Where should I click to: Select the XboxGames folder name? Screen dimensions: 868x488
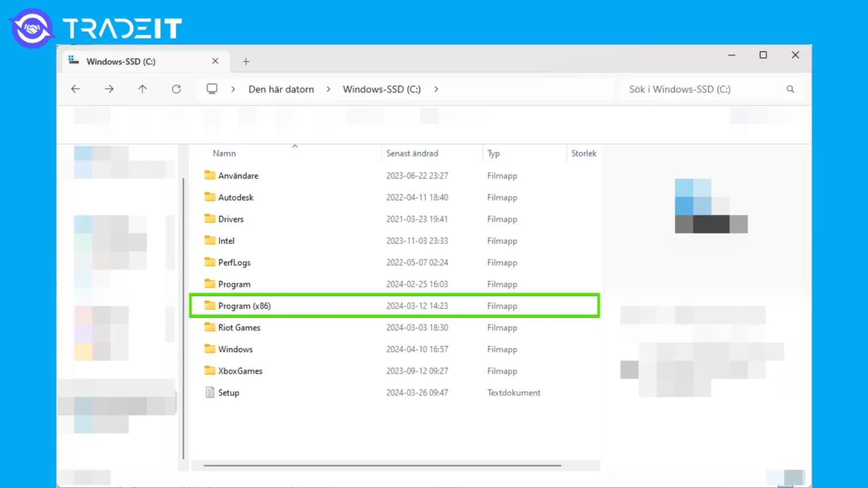point(240,371)
